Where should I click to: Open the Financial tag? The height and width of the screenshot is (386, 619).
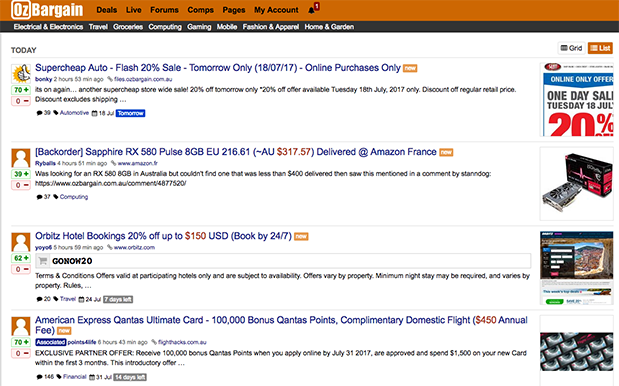[75, 377]
